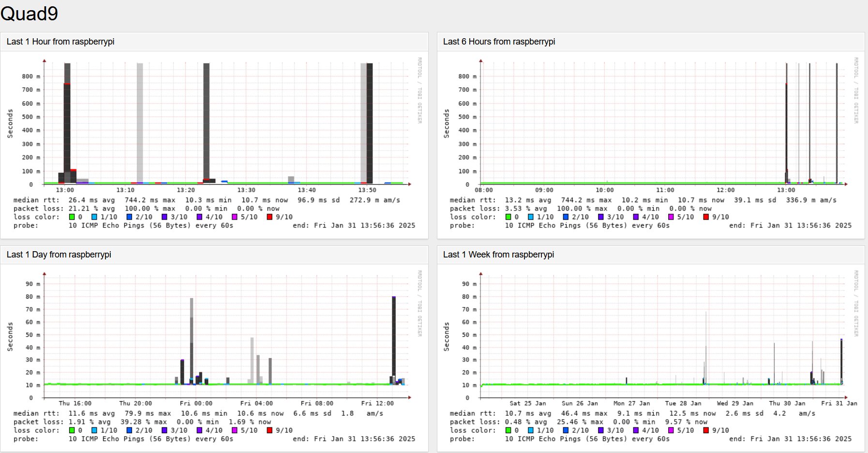
Task: Click the tall dark spike near Fri 12:00 in daily graph
Action: point(394,339)
